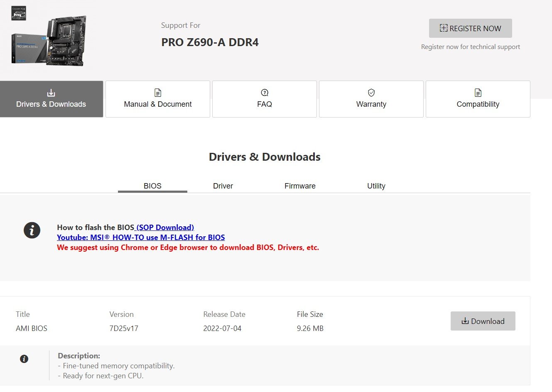The width and height of the screenshot is (552, 392).
Task: Open the FAQ section tab
Action: pos(265,99)
